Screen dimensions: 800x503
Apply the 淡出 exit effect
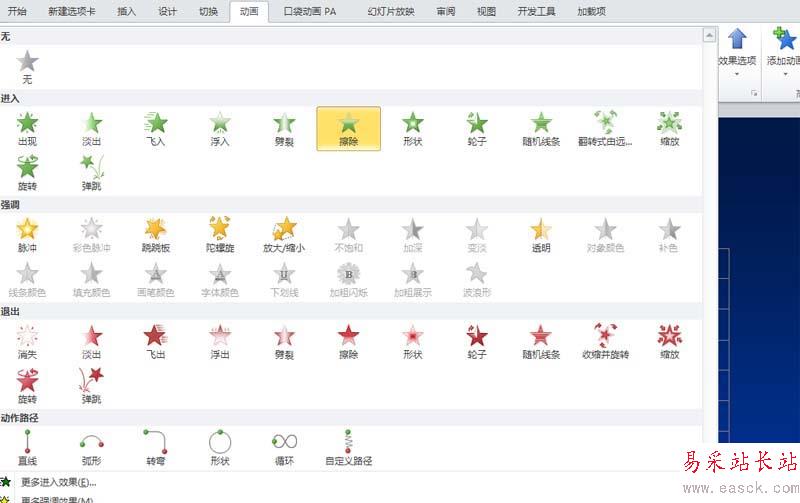point(92,342)
